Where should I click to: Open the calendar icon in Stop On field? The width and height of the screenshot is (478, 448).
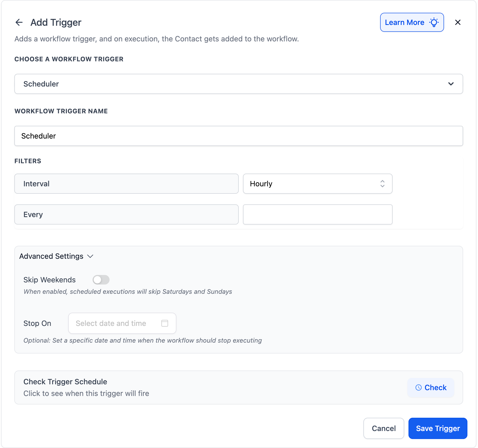(165, 323)
